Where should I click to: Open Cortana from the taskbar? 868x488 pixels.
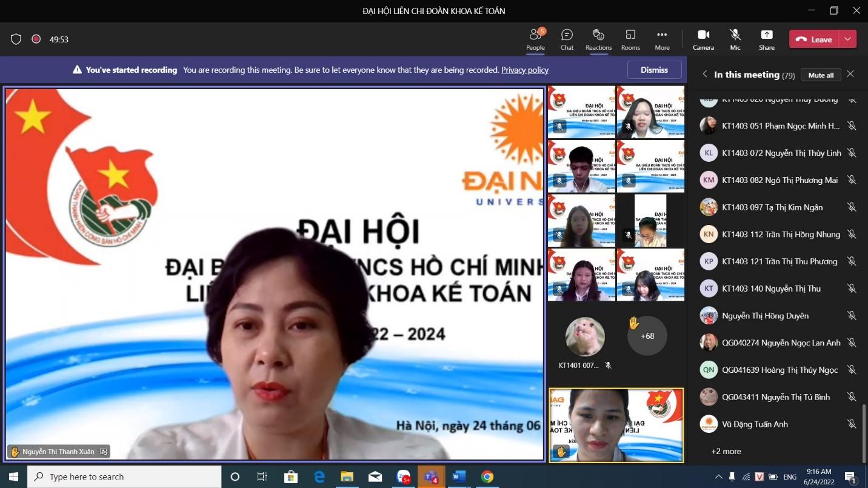[x=235, y=476]
